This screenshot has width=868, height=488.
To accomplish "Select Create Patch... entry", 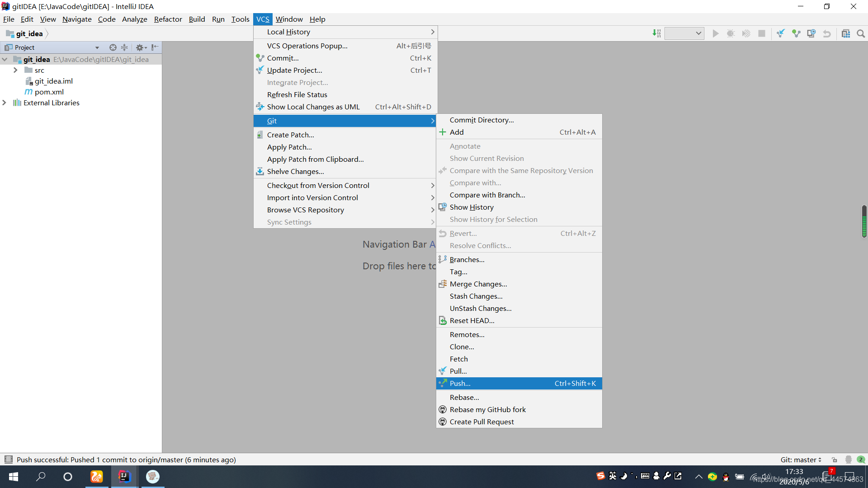I will tap(345, 135).
